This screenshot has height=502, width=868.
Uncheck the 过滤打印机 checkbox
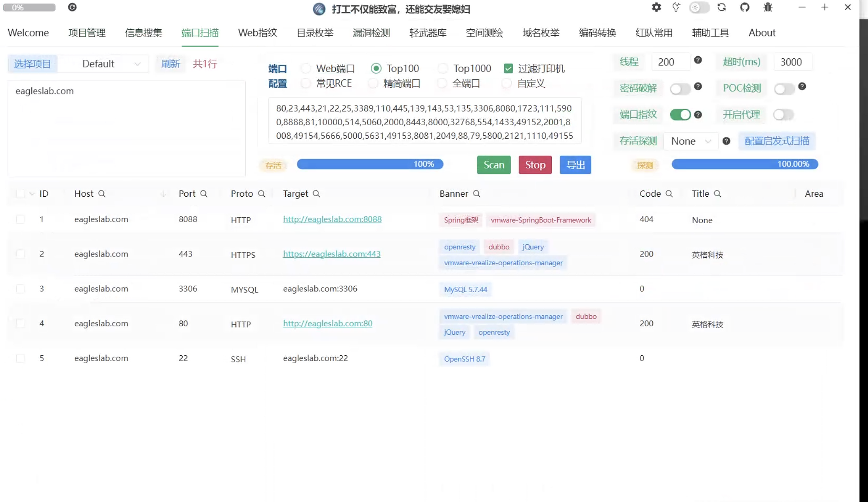click(508, 69)
